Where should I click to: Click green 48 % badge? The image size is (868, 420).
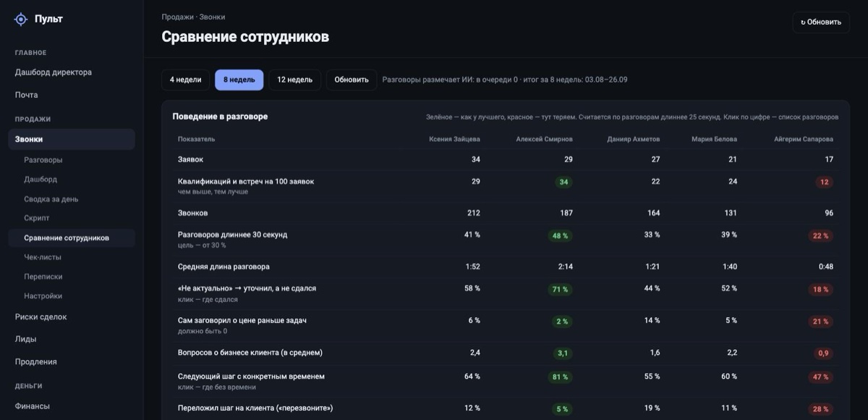561,235
